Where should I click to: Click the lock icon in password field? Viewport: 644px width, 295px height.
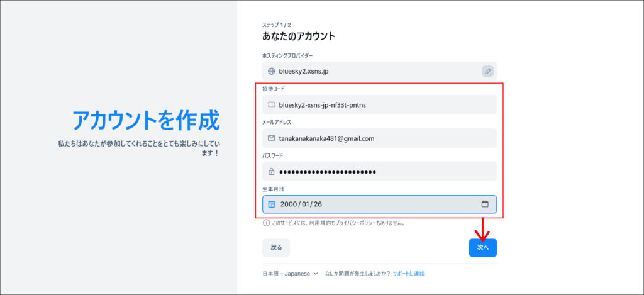point(271,172)
